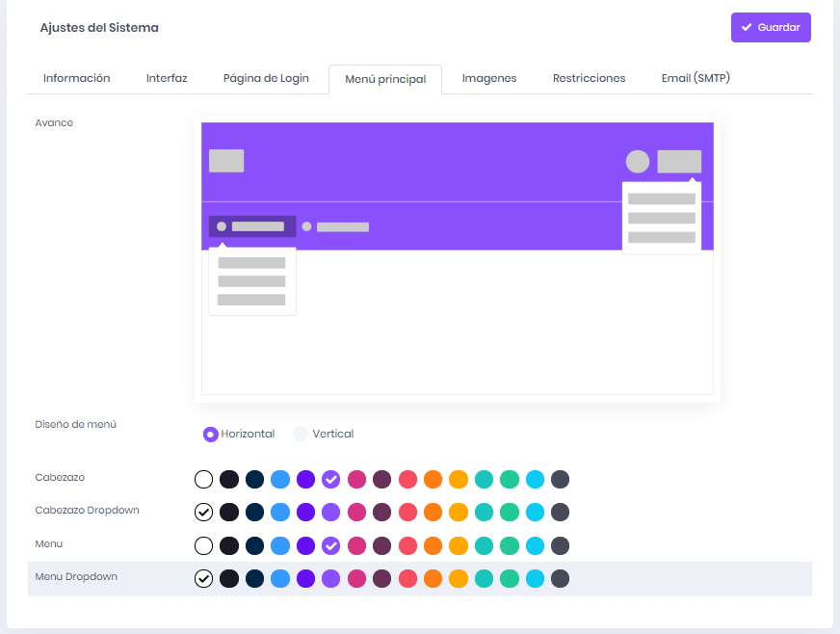Select the Vertical menu design option
The width and height of the screenshot is (840, 634).
pos(301,435)
